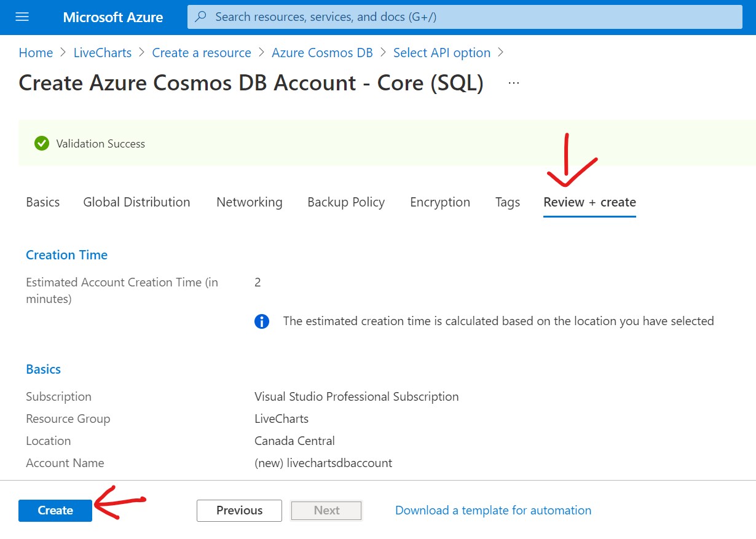This screenshot has height=539, width=756.
Task: Go to Home breadcrumb
Action: [36, 53]
